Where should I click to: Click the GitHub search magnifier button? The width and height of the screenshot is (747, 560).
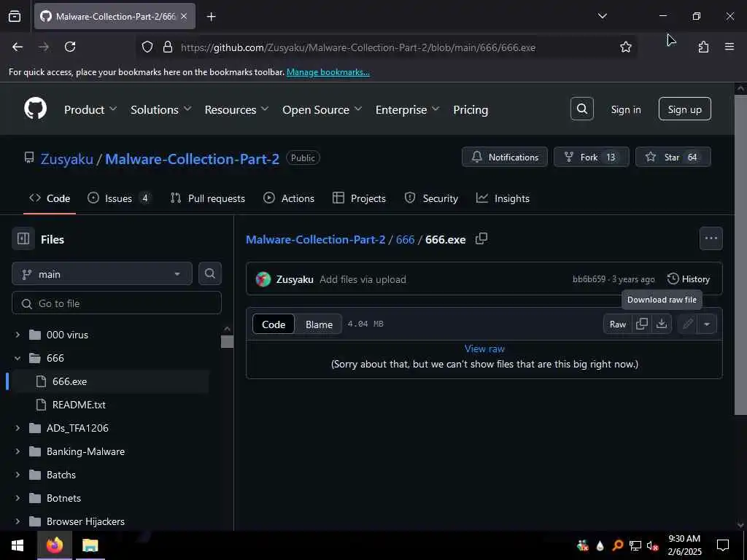pyautogui.click(x=581, y=109)
